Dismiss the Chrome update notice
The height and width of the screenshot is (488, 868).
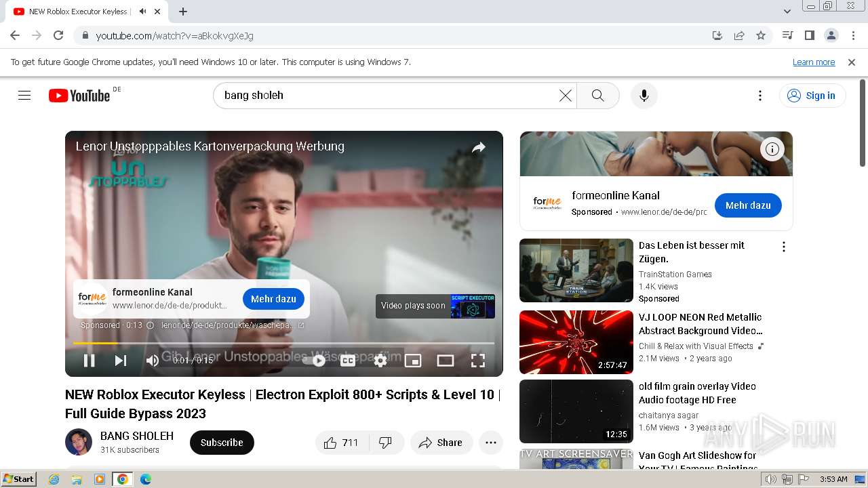coord(852,62)
